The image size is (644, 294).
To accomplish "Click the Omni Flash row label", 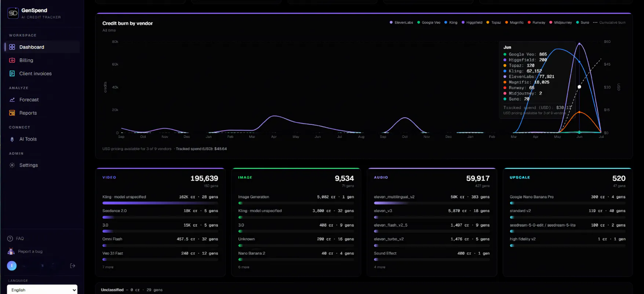I will pos(112,239).
